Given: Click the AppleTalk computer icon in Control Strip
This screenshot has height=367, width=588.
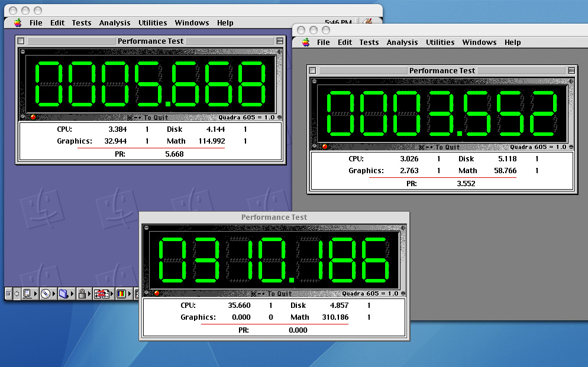Looking at the screenshot, I should [27, 294].
